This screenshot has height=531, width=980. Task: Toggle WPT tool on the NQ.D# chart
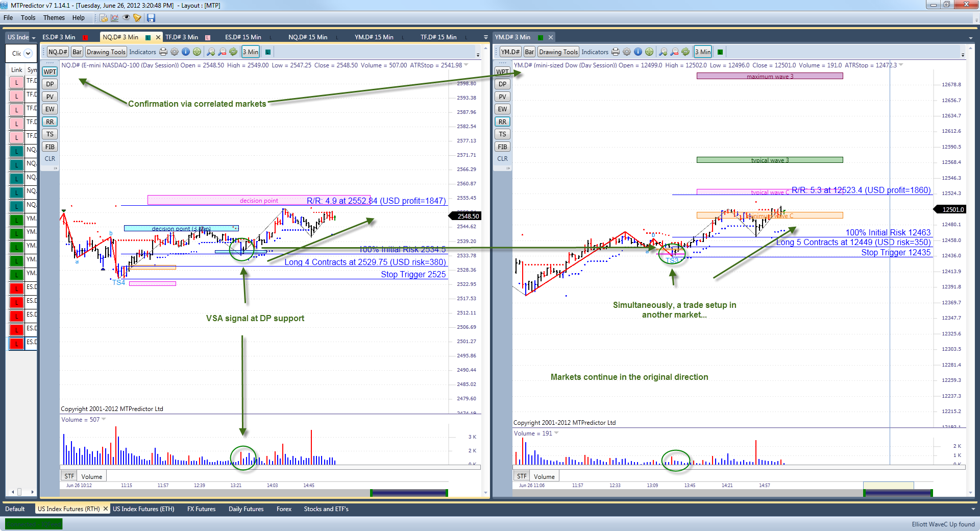point(50,71)
